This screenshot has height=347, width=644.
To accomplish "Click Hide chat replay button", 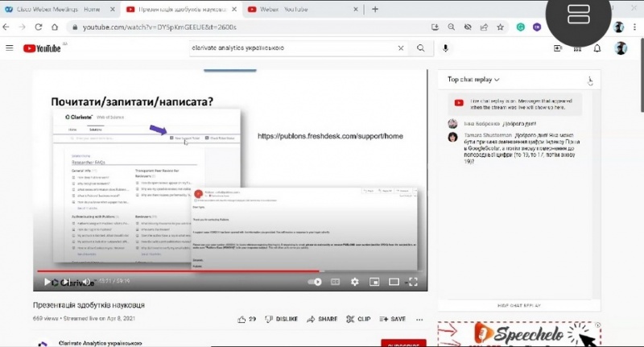I will pyautogui.click(x=519, y=305).
